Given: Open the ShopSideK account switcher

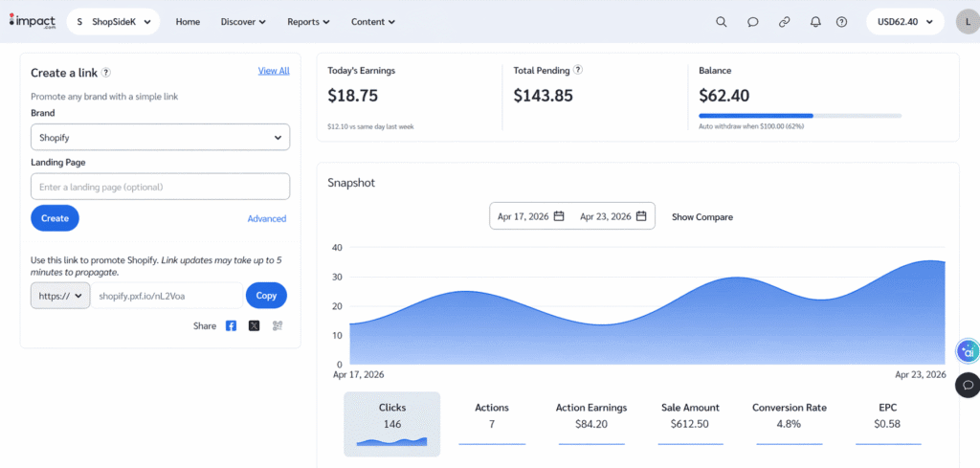Looking at the screenshot, I should pos(113,22).
